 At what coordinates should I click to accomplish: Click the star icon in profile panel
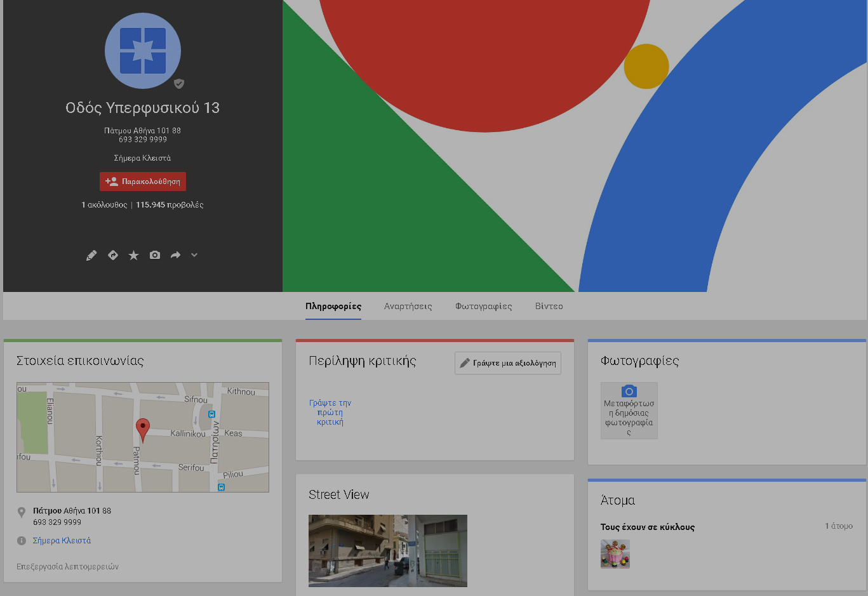(x=133, y=255)
